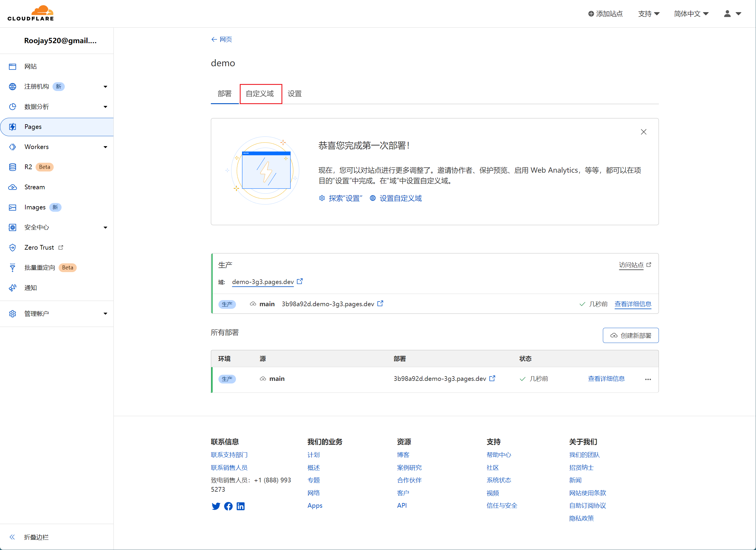Open the 支持 support dropdown

(x=649, y=14)
